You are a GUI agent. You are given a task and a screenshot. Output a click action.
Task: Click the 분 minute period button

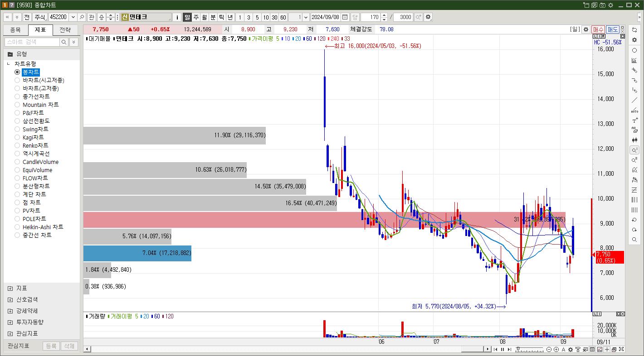pyautogui.click(x=213, y=17)
